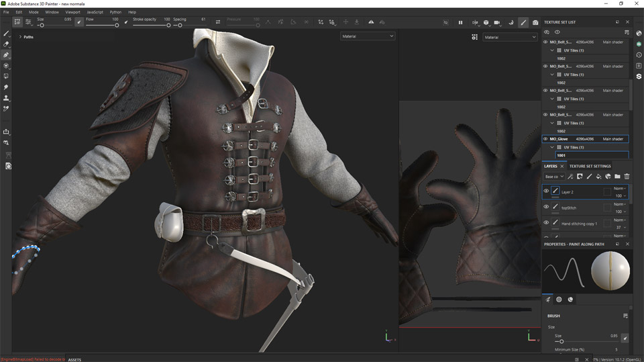Switch to painting mode brush icon
This screenshot has height=362, width=644.
coord(523,22)
